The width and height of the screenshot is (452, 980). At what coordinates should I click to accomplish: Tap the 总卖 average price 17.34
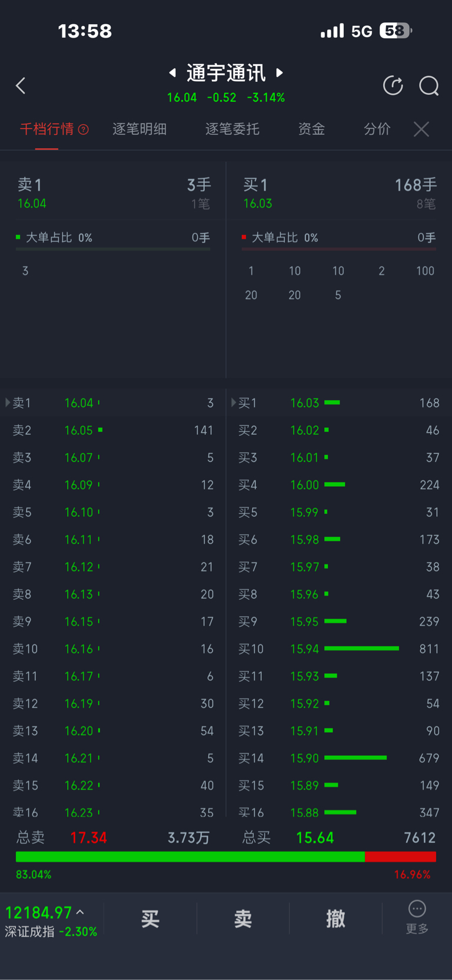tap(89, 838)
